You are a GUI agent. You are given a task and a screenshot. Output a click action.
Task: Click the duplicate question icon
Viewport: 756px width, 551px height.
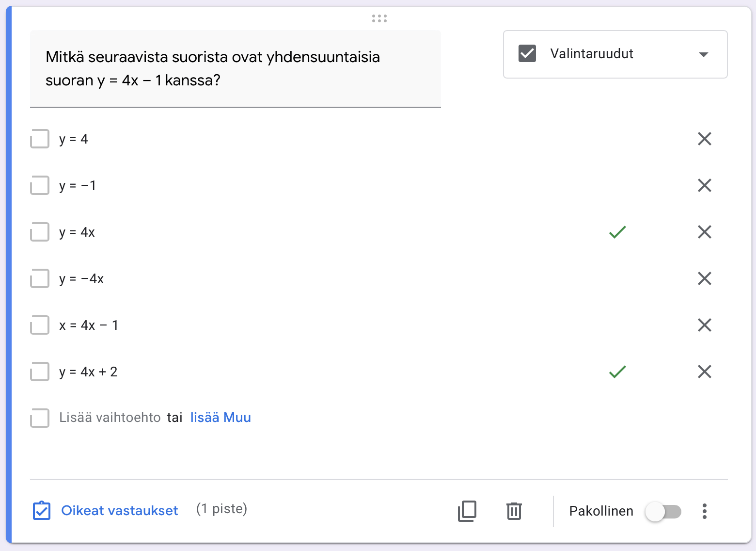(x=467, y=511)
